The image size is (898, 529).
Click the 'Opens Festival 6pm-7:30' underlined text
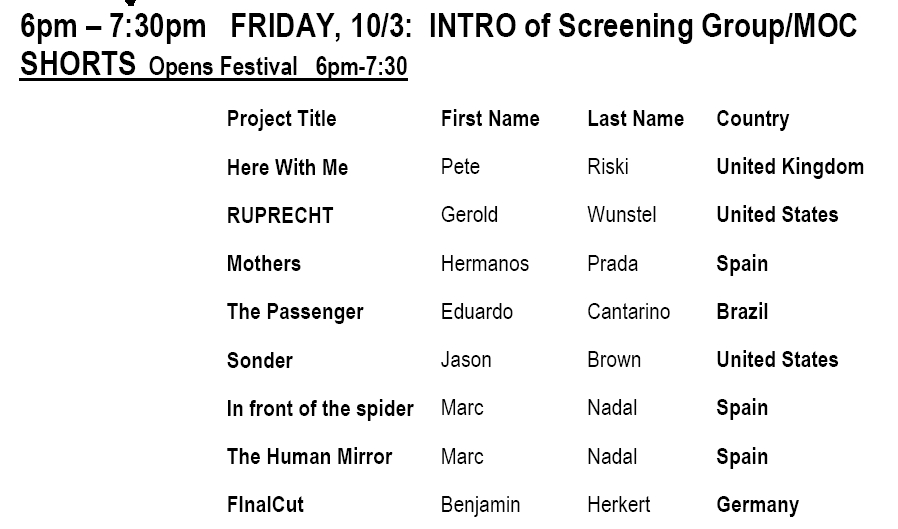(x=278, y=66)
